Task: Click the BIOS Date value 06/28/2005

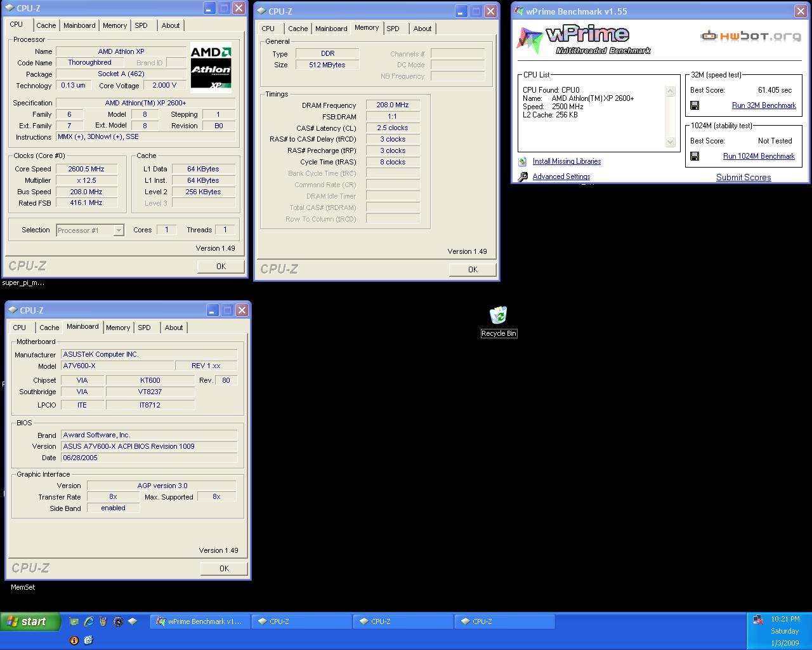Action: coord(149,458)
